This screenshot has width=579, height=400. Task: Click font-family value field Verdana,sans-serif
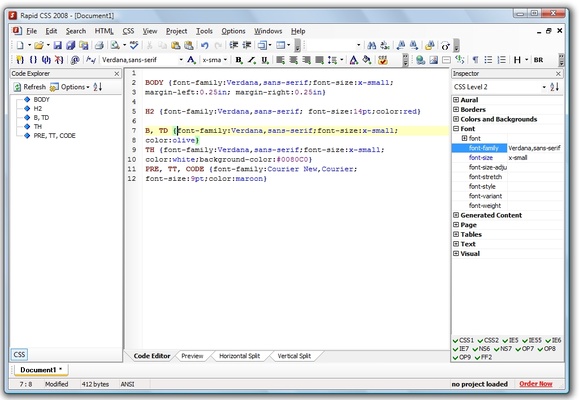point(535,148)
